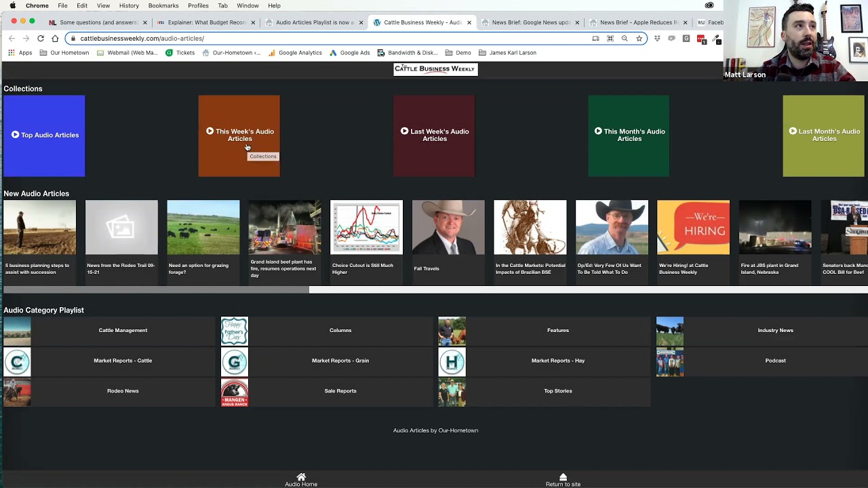Open the Top Audio Articles collection
This screenshot has width=868, height=488.
[x=44, y=136]
